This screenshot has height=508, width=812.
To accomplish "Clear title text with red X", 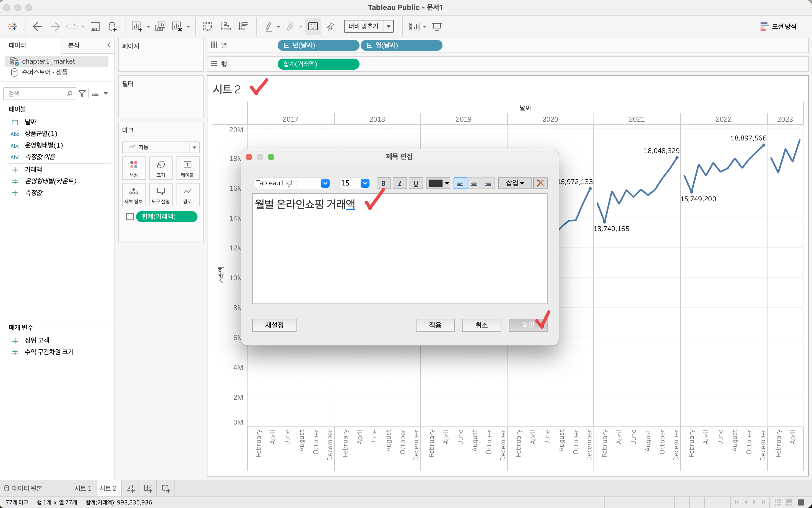I will click(540, 183).
